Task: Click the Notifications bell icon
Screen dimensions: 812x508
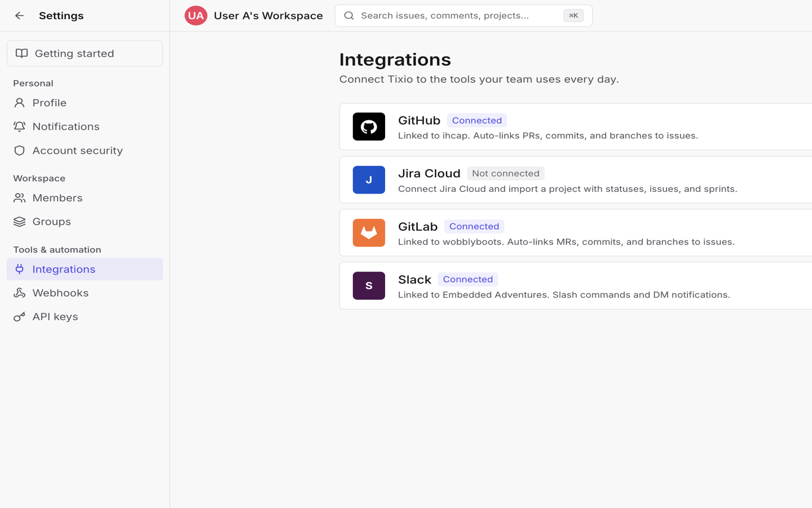Action: click(20, 126)
